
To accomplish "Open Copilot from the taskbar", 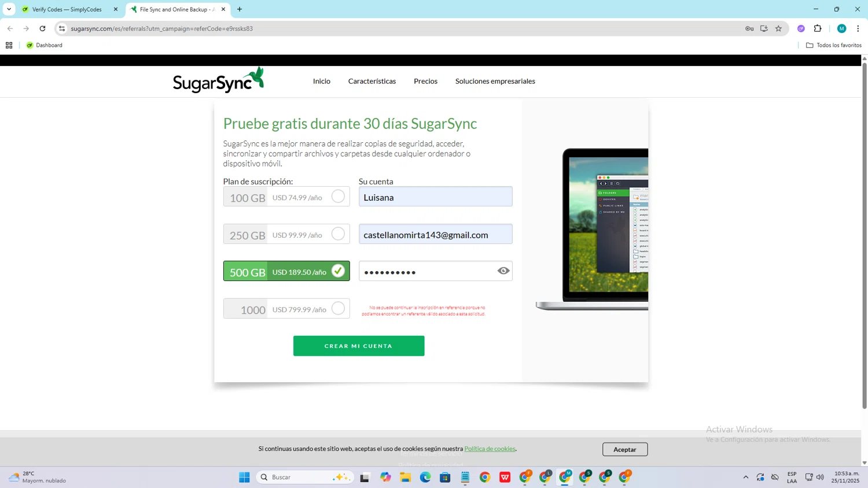I will [x=385, y=477].
